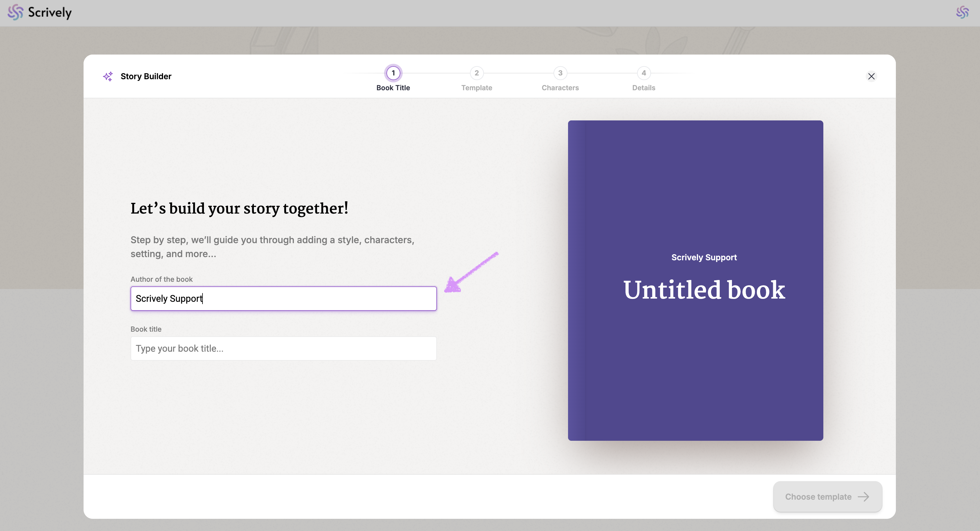Click the Characters step label
This screenshot has height=531, width=980.
tap(560, 88)
